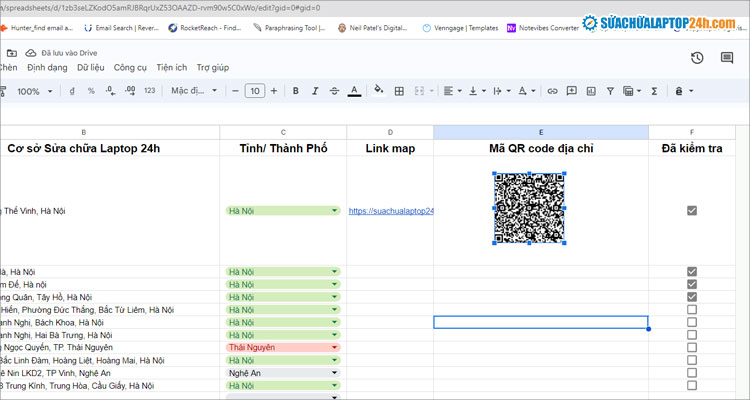Open version history clock icon
750x400 pixels.
697,58
